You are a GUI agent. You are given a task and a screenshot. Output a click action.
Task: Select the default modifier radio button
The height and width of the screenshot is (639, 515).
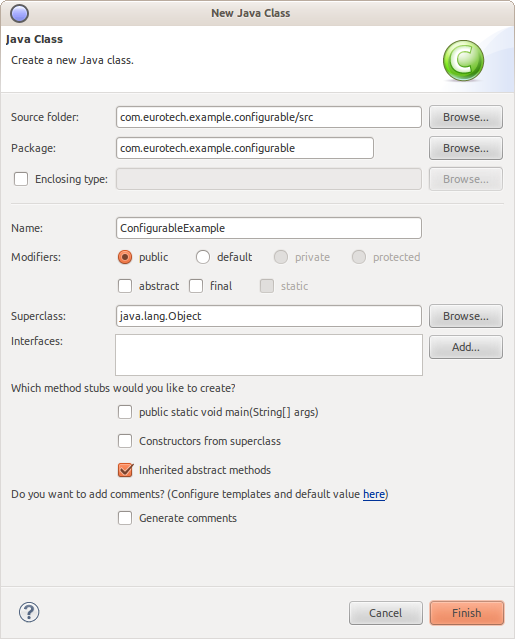click(x=202, y=257)
